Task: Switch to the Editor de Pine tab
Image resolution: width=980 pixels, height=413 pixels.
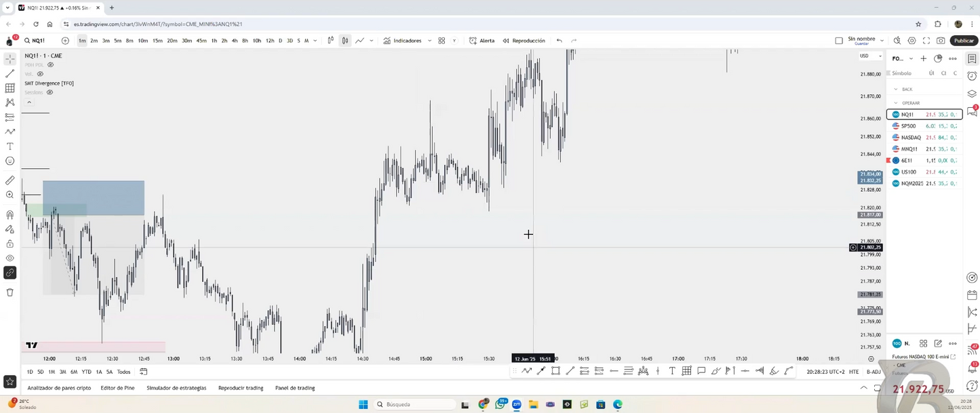Action: coord(117,388)
